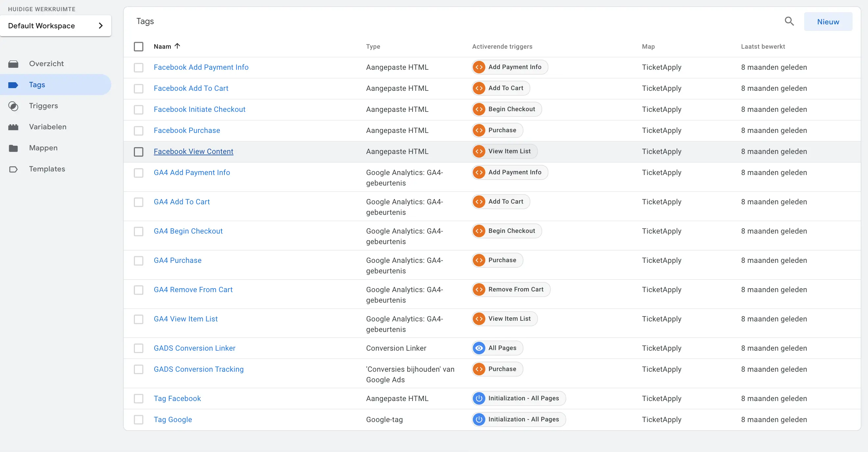
Task: Open the search magnifier icon
Action: pos(789,21)
